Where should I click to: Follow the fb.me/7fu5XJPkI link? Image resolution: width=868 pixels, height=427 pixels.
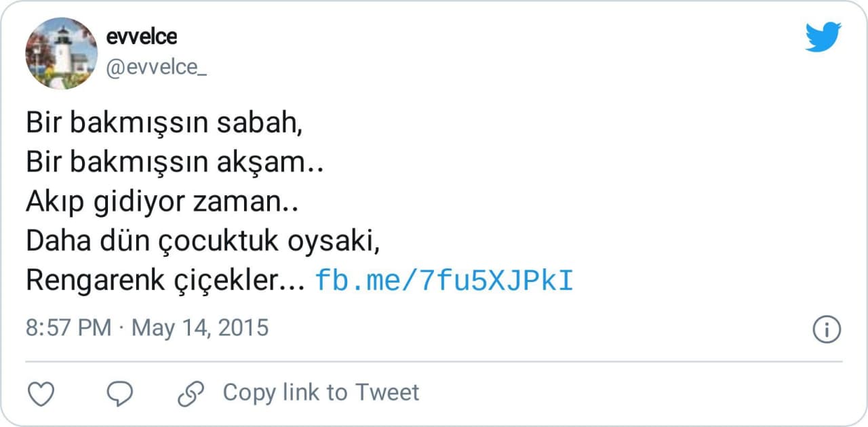coord(444,281)
